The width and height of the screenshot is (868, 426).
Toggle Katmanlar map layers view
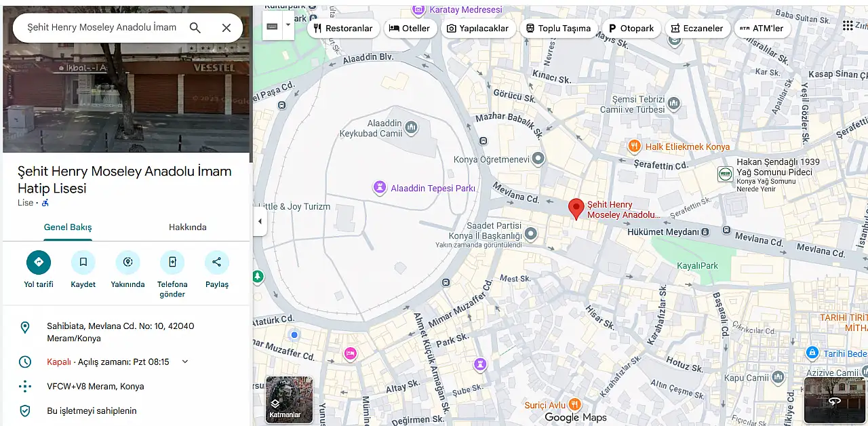[x=289, y=400]
